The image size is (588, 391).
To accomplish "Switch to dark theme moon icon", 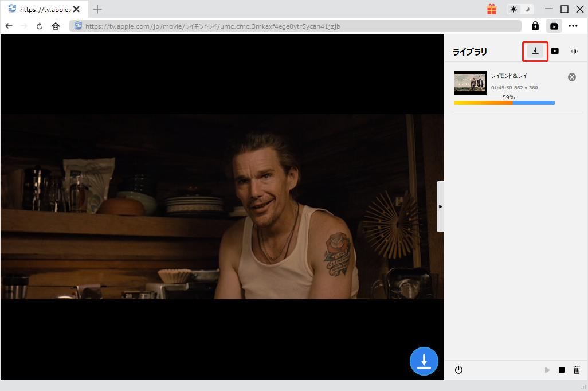I will pyautogui.click(x=527, y=9).
